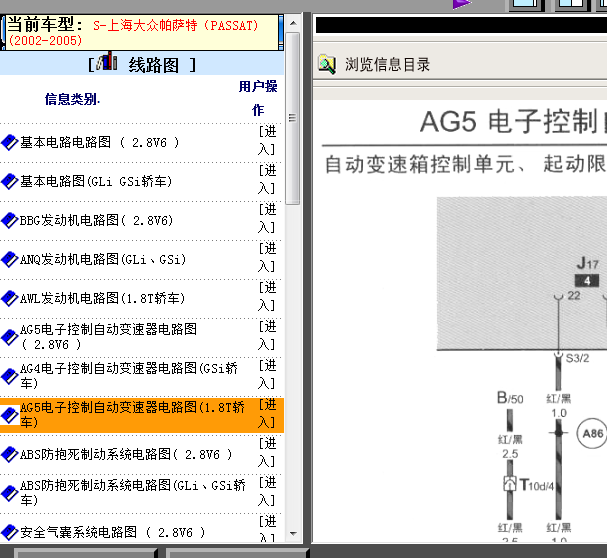Click [进入] for 基本电路电路图 (2.8V6)
The height and width of the screenshot is (558, 607).
pos(267,140)
